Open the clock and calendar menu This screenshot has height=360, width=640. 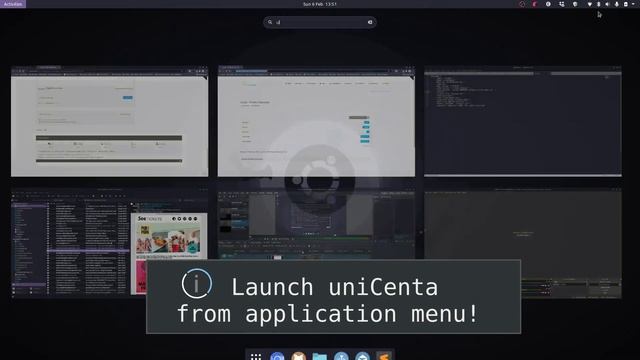point(320,4)
